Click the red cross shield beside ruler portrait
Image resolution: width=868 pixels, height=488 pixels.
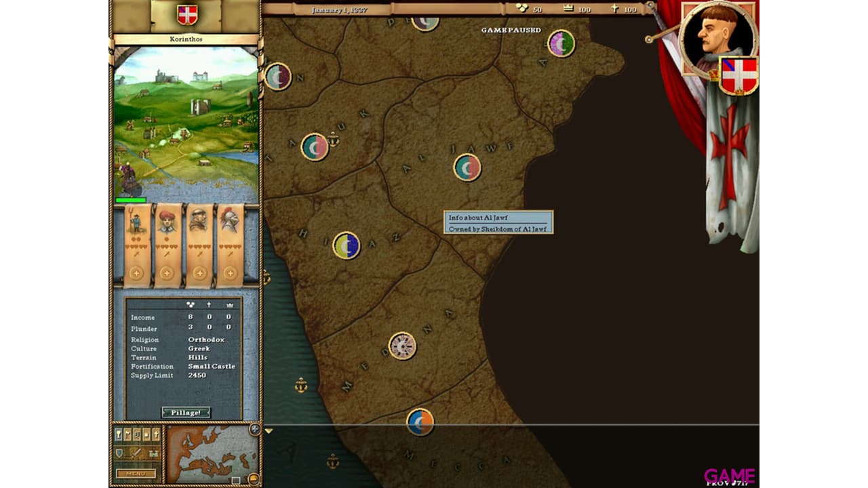(x=738, y=75)
